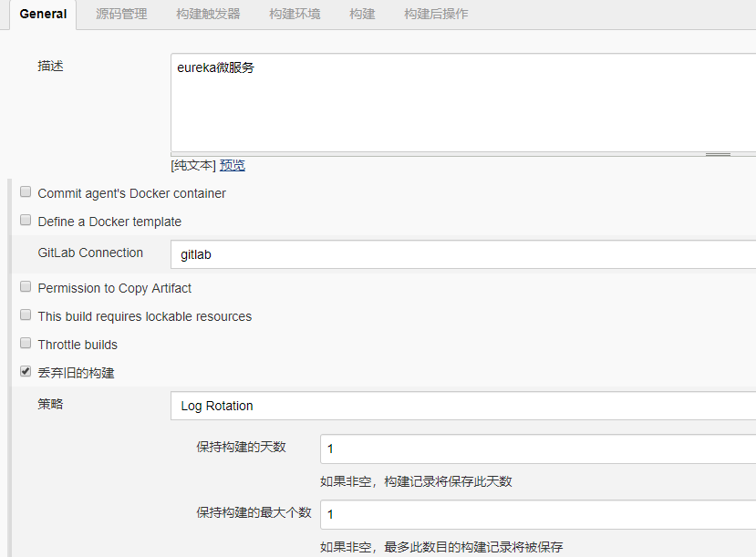This screenshot has width=756, height=557.
Task: Click the 保持构建的天数 label
Action: click(241, 447)
